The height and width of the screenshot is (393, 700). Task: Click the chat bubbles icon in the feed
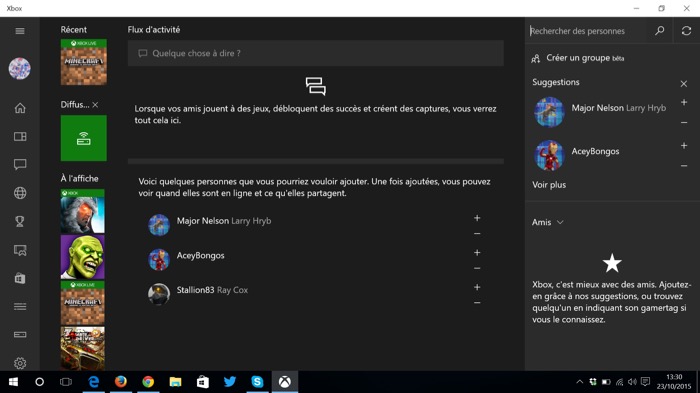316,86
